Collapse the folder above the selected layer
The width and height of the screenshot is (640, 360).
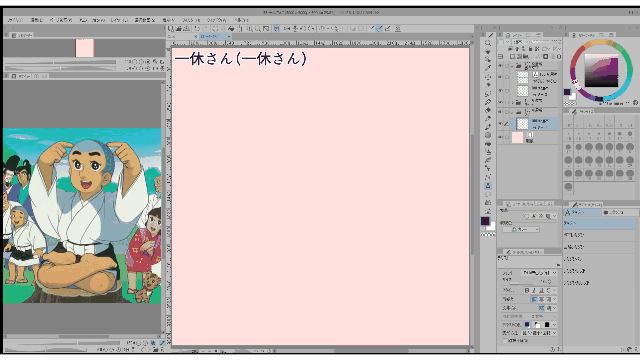click(512, 113)
